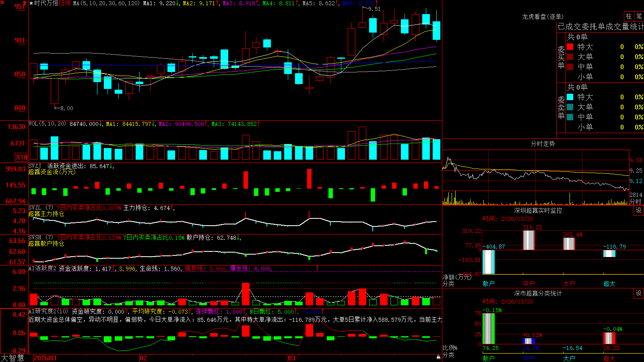
Task: Click 小单 row under 委买单
Action: tap(605, 77)
